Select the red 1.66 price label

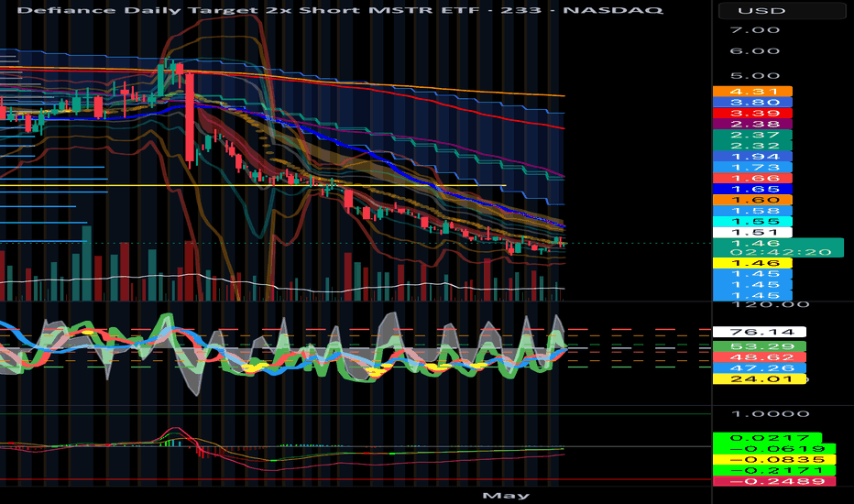pos(752,178)
